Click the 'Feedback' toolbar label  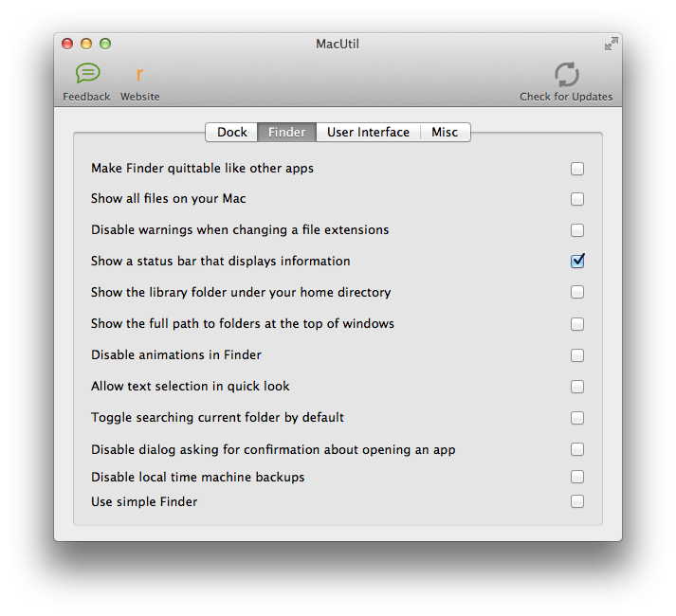(86, 97)
